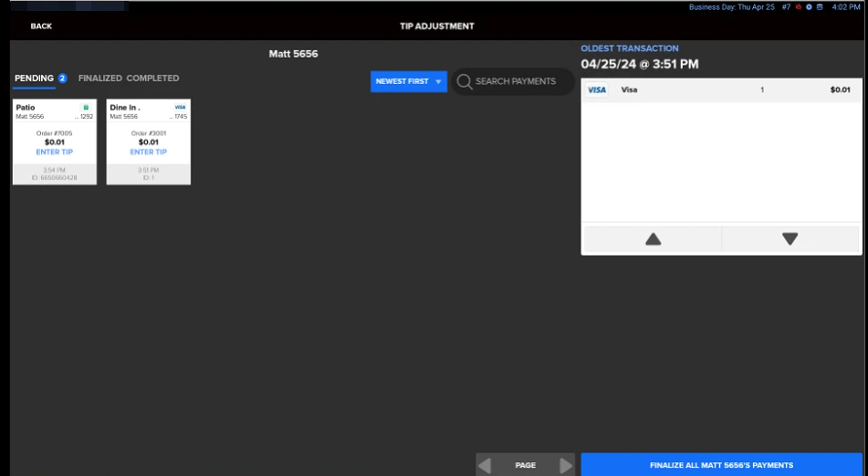Click the red status icon beside #7
Image resolution: width=868 pixels, height=476 pixels.
(799, 7)
